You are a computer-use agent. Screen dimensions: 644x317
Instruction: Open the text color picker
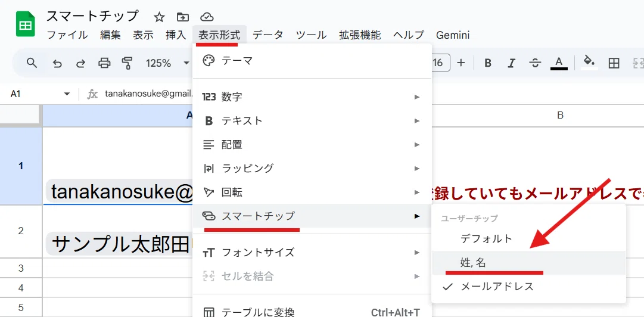[x=559, y=63]
